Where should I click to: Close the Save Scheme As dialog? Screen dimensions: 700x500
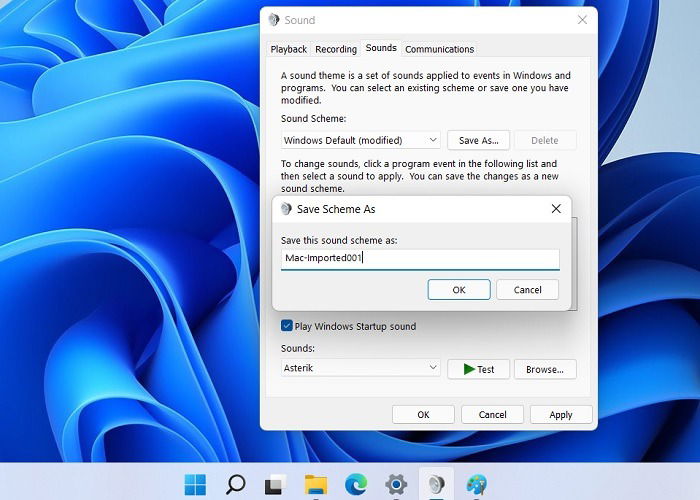pyautogui.click(x=556, y=208)
